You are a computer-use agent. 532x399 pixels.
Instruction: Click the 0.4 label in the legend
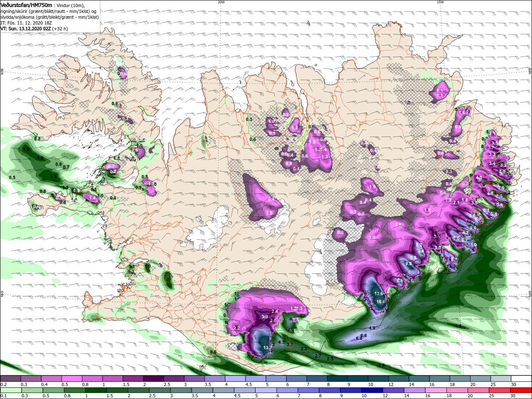click(45, 384)
